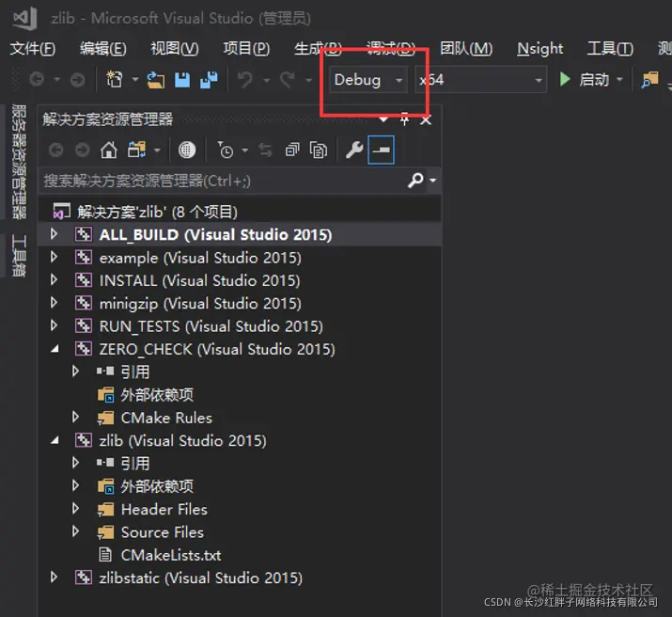Image resolution: width=672 pixels, height=617 pixels.
Task: Open the 编辑(E) menu
Action: click(x=103, y=49)
